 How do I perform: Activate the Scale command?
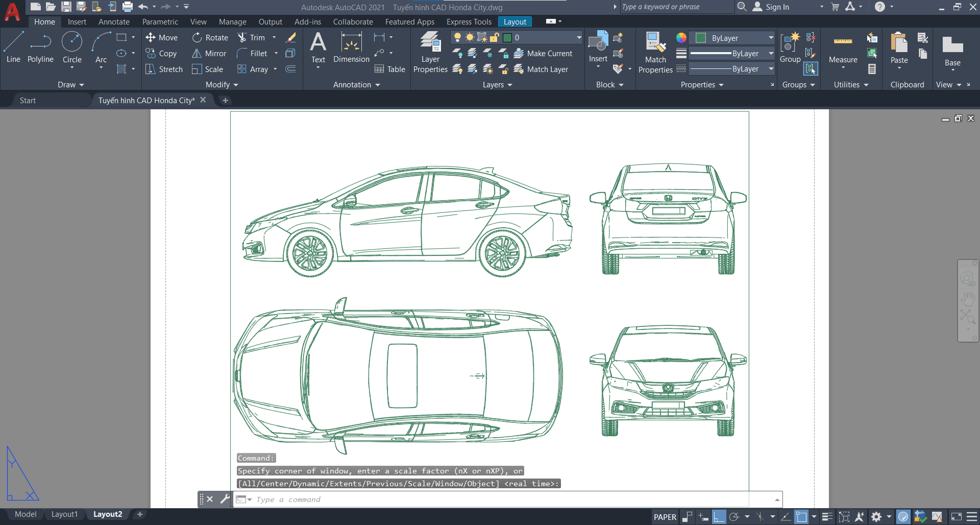[x=208, y=69]
